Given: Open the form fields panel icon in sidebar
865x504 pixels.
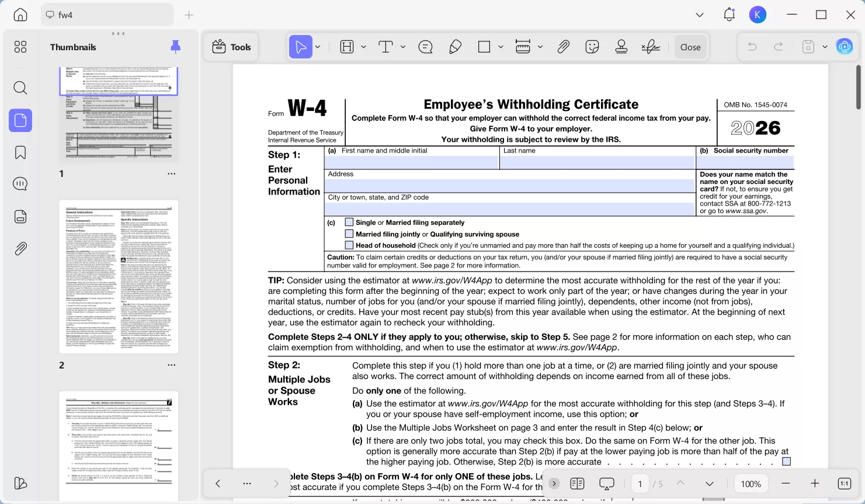Looking at the screenshot, I should pyautogui.click(x=20, y=217).
